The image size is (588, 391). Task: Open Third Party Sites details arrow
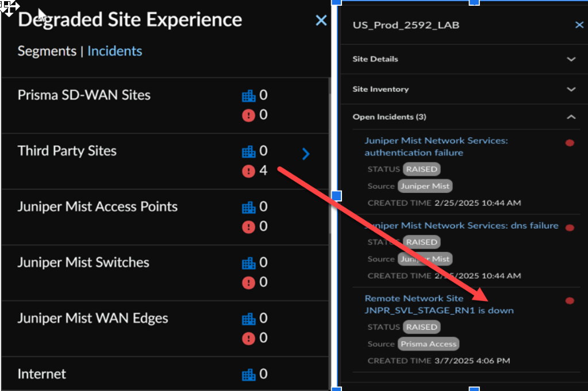click(306, 153)
